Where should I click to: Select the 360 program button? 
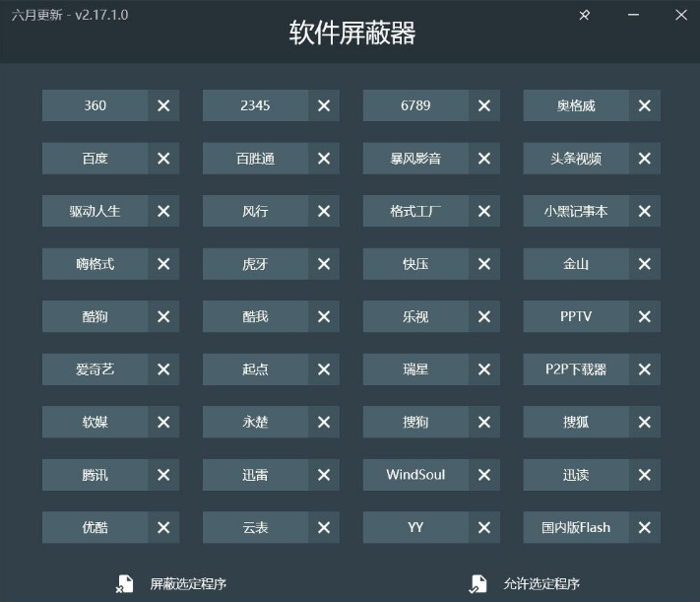[95, 105]
